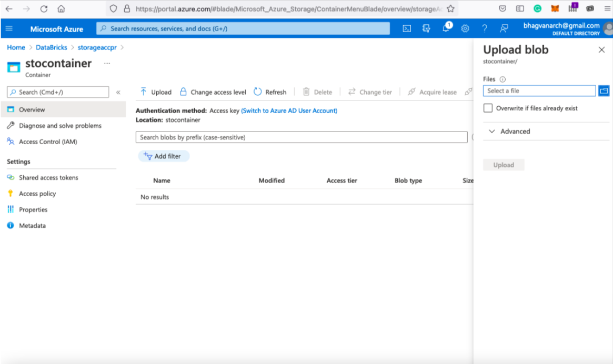Go to the Home breadcrumb
The width and height of the screenshot is (613, 364).
pyautogui.click(x=16, y=47)
